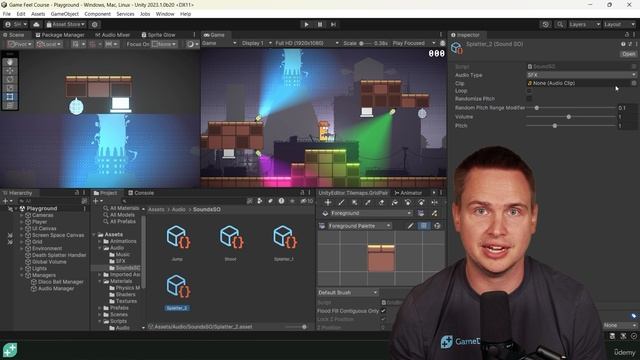Click the Clip object picker circle
Screen dimensions: 640x360
point(633,83)
